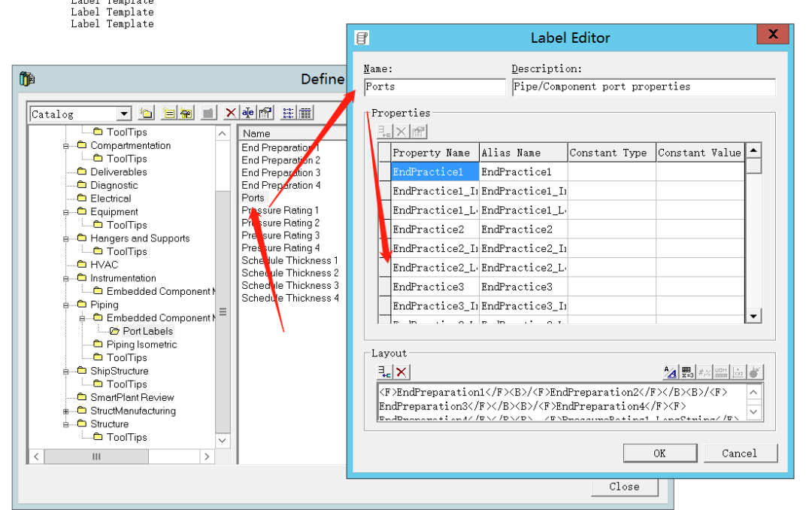This screenshot has width=812, height=510.
Task: Click tree horizontal scrollbar right arrow
Action: (x=207, y=457)
